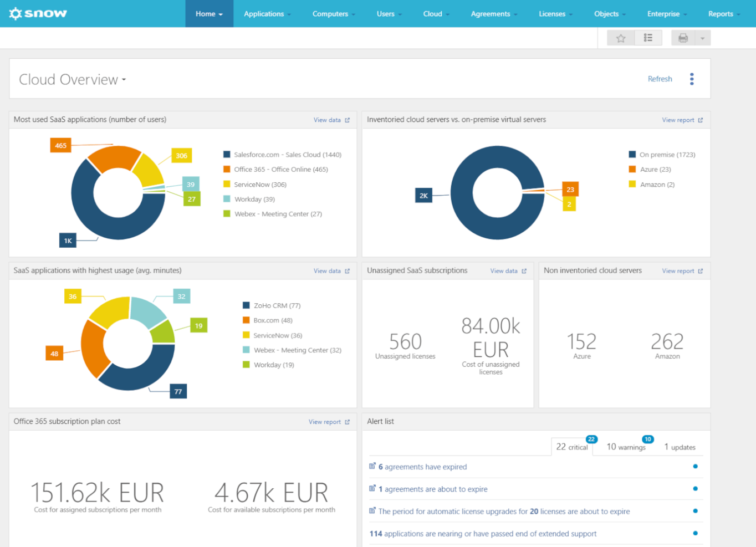Open the Home menu

[209, 14]
